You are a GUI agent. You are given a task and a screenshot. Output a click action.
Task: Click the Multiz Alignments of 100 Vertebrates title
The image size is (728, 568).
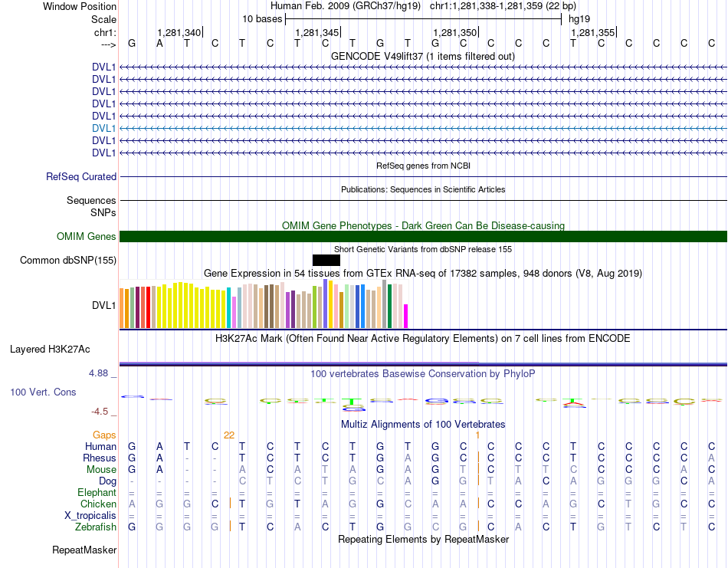click(423, 424)
